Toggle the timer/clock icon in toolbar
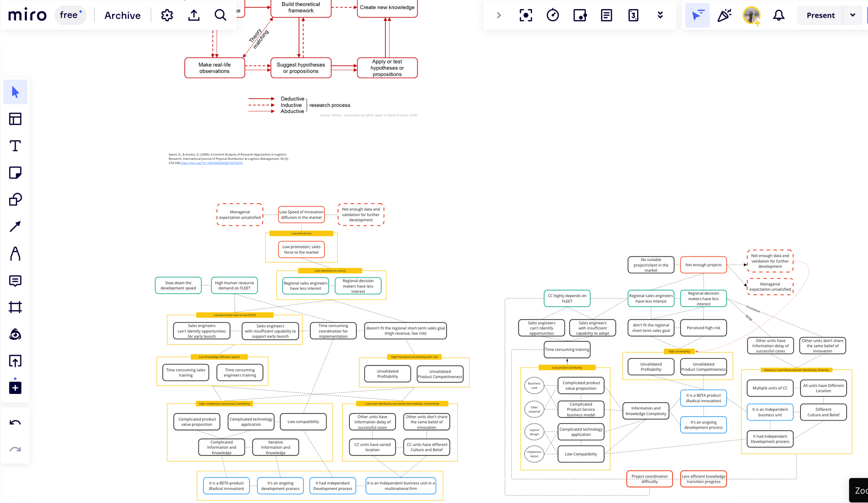 (552, 15)
